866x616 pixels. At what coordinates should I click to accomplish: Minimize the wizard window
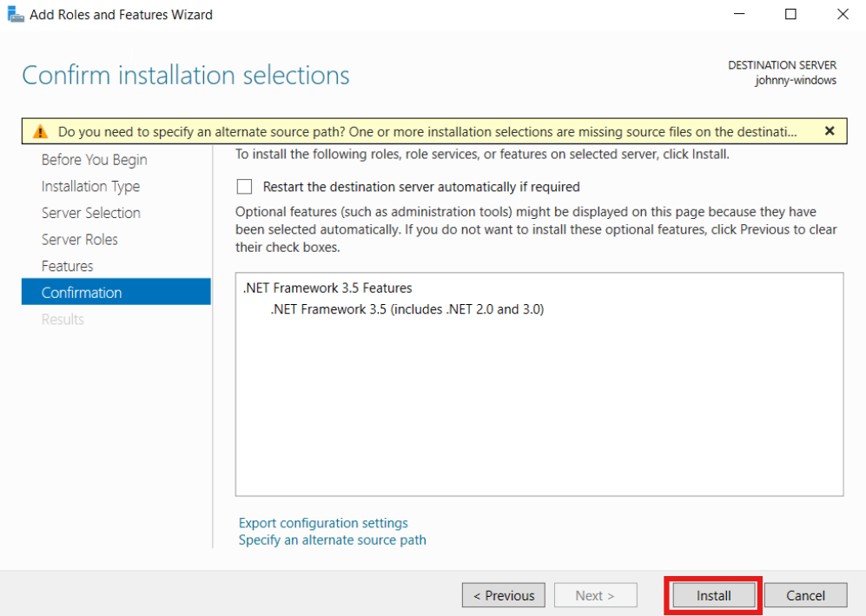click(x=739, y=14)
